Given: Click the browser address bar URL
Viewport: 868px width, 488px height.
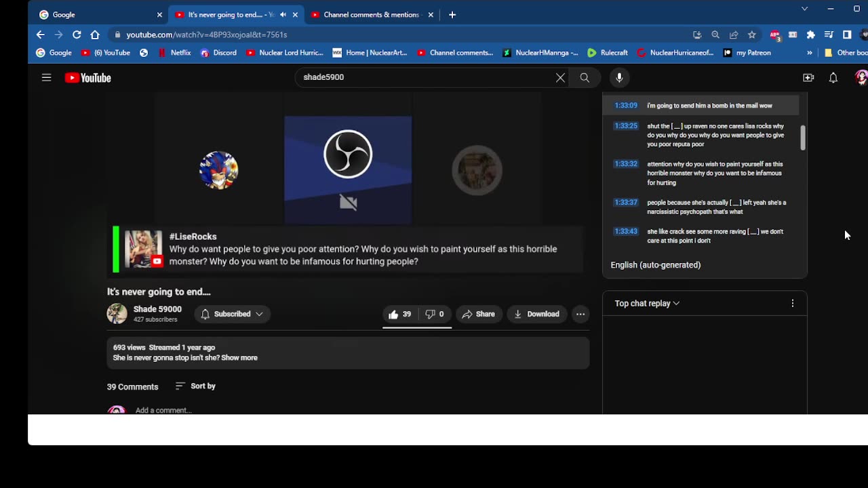Looking at the screenshot, I should pyautogui.click(x=207, y=35).
